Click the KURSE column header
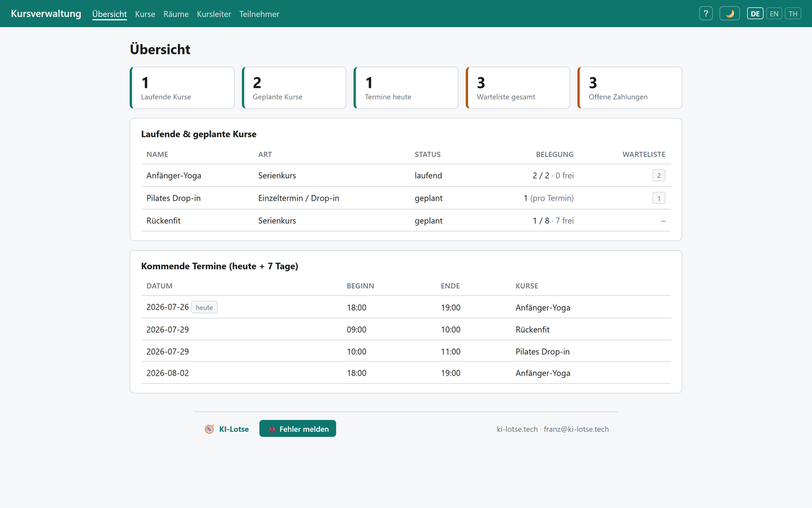812x508 pixels. 527,286
